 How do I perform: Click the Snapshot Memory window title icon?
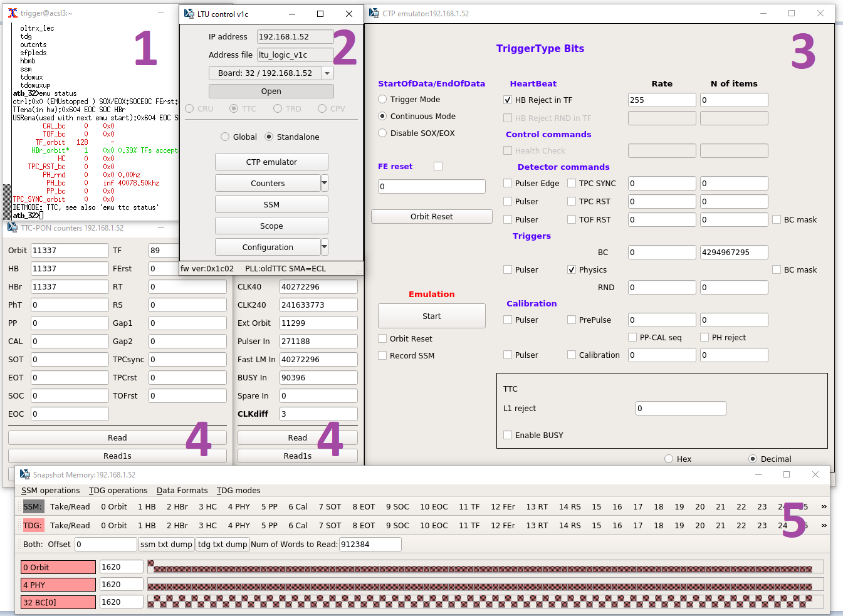click(25, 474)
